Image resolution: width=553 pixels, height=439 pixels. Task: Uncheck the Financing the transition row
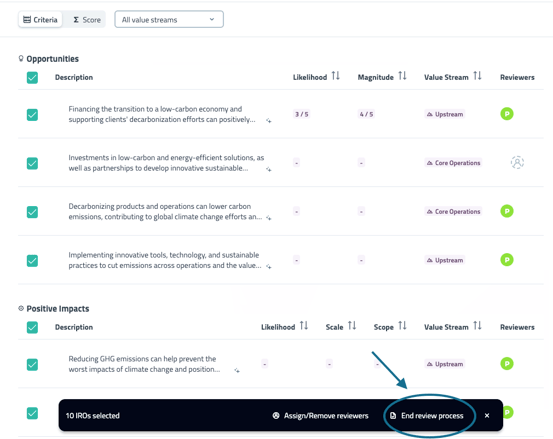[32, 115]
